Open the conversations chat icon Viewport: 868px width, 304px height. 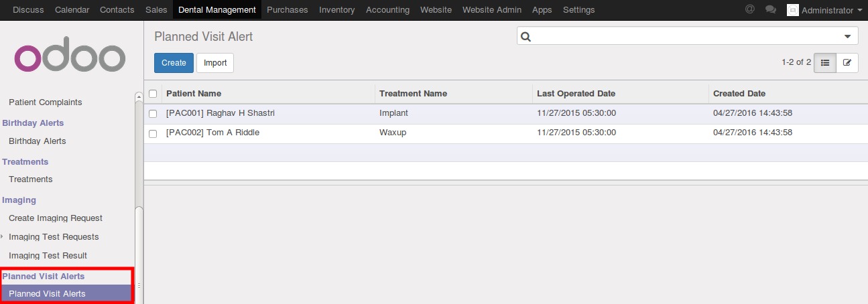pos(771,10)
